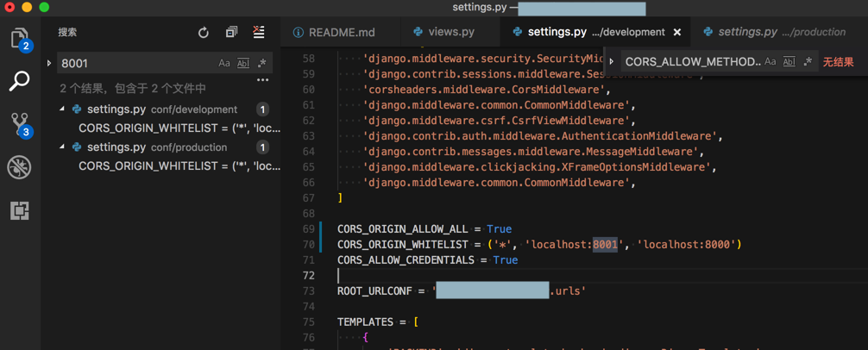Click the search input containing 8001
Viewport: 868px width, 350px height.
[134, 63]
